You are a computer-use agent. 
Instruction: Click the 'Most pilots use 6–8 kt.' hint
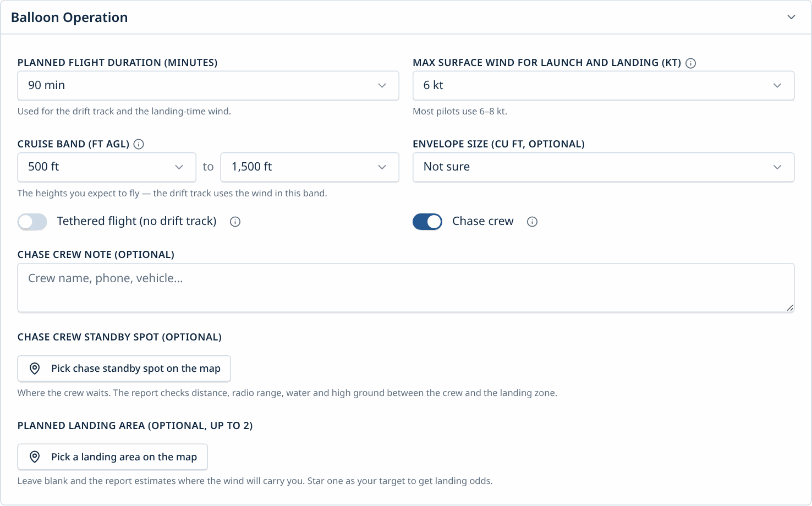click(460, 111)
